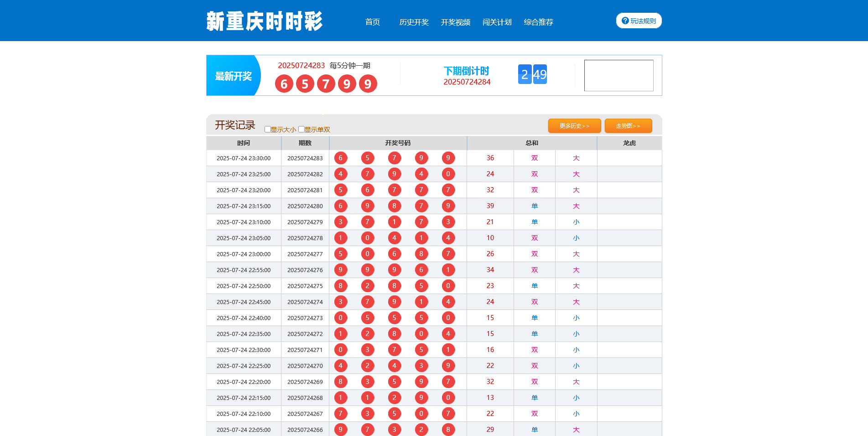Select latest issue number 20250724283 in red

pyautogui.click(x=301, y=65)
